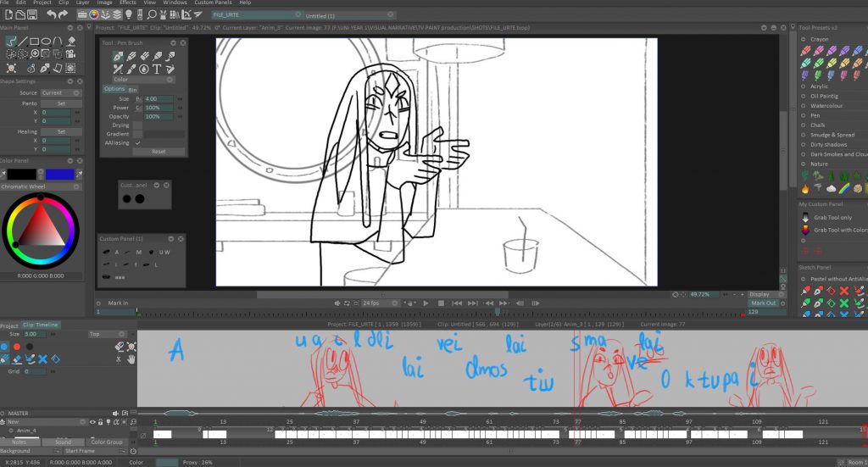
Task: Expand the Watercolour preset group
Action: pyautogui.click(x=804, y=106)
